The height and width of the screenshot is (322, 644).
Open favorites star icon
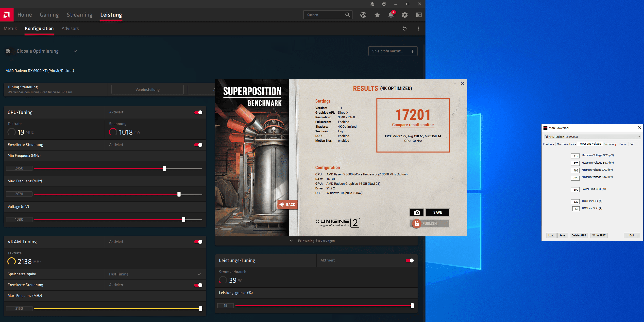pos(377,15)
